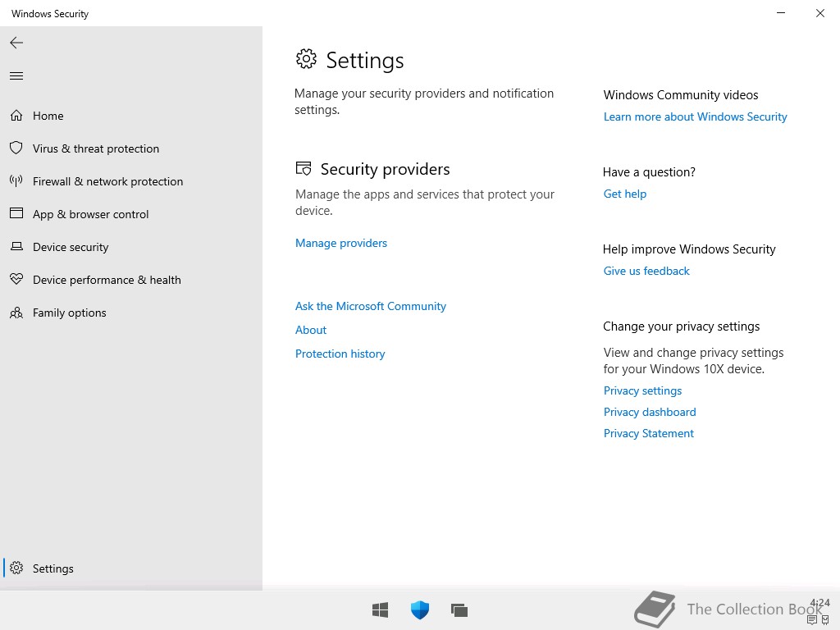Click the Device performance heart icon
840x630 pixels.
coord(16,279)
